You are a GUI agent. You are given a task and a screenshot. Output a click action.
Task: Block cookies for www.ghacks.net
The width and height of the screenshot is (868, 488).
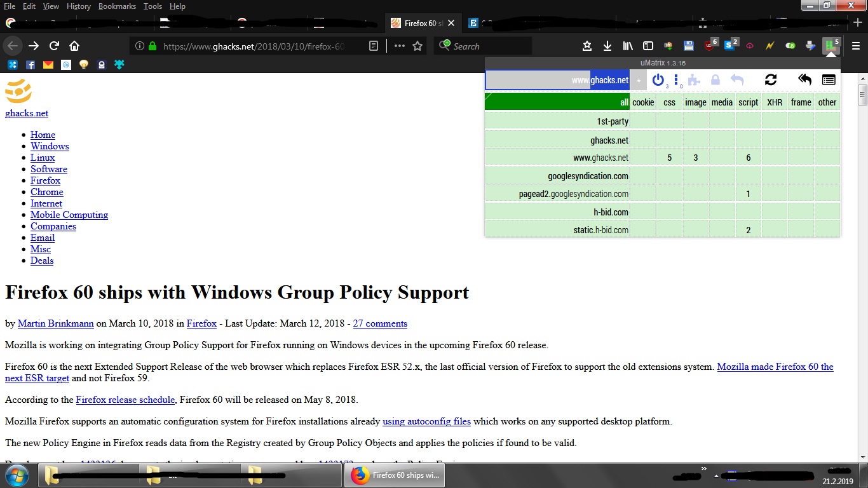pyautogui.click(x=642, y=157)
